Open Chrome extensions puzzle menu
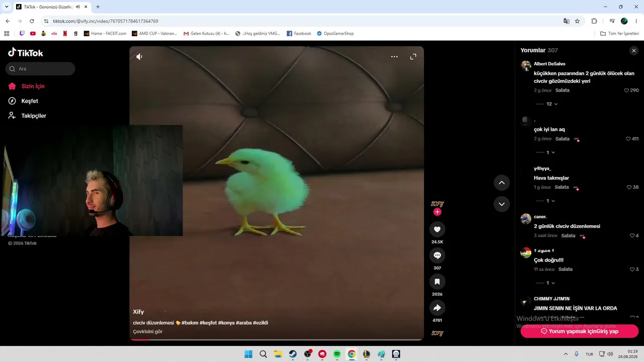644x362 pixels. pyautogui.click(x=594, y=21)
